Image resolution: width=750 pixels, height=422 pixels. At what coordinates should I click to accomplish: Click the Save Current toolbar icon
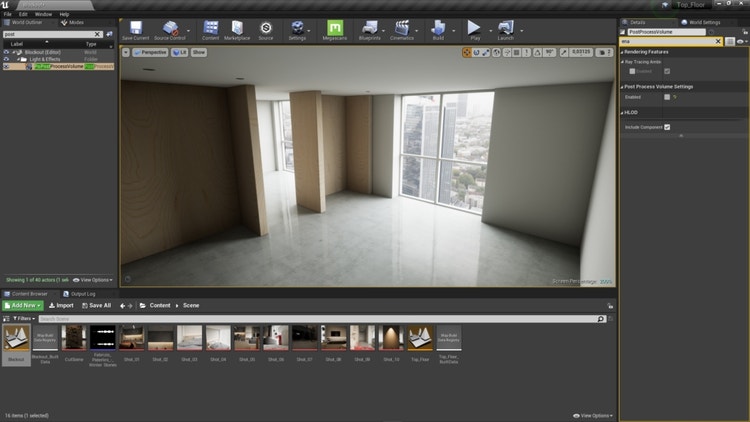135,29
